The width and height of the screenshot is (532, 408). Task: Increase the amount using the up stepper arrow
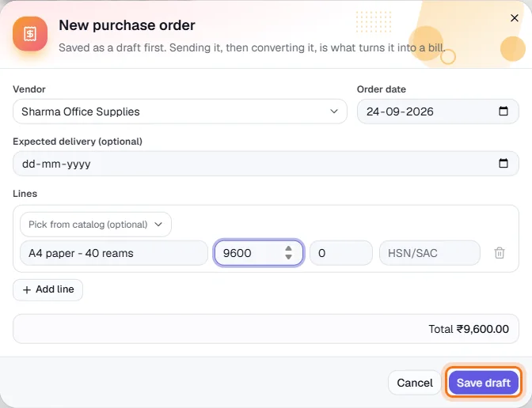click(288, 249)
